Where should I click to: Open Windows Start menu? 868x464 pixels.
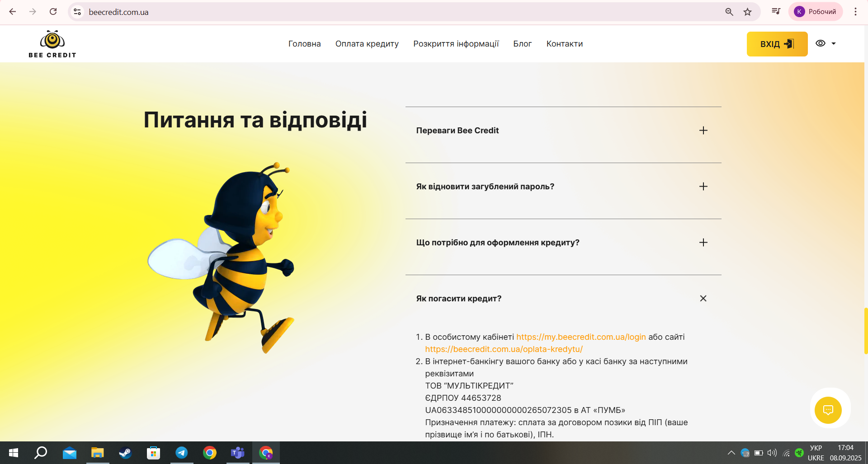coord(14,453)
